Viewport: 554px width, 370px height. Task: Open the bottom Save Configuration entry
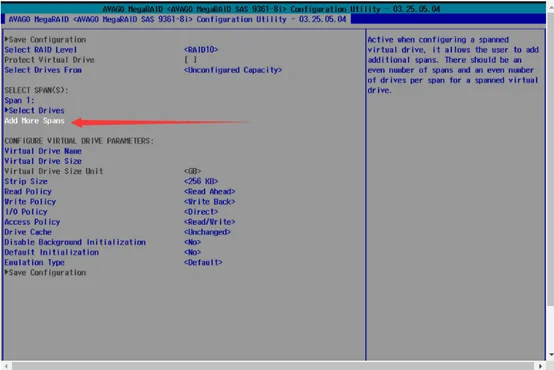[45, 273]
